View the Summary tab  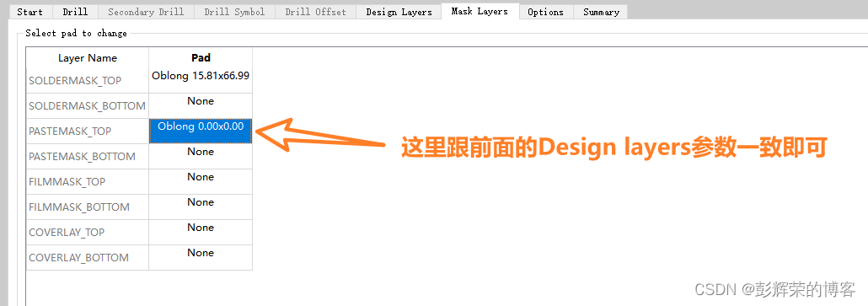[601, 12]
